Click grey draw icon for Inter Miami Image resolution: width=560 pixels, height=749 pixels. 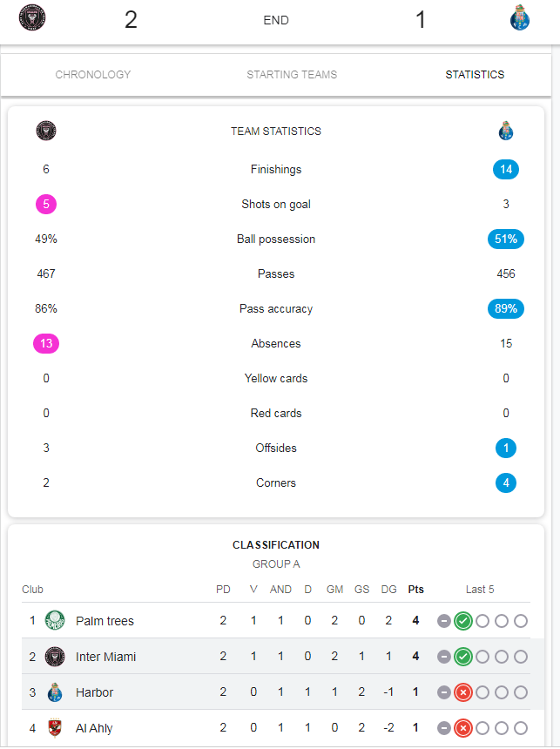coord(444,657)
